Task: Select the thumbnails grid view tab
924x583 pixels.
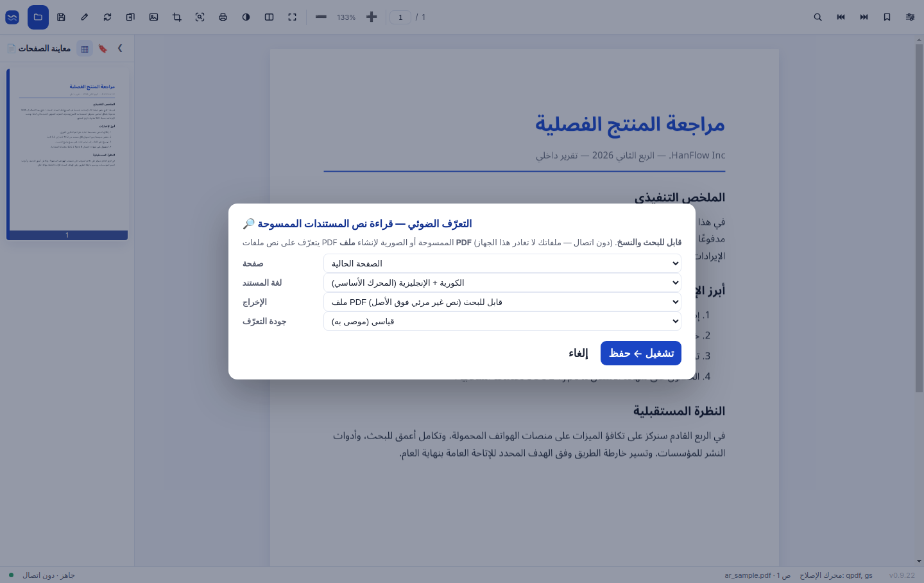Action: [x=85, y=48]
